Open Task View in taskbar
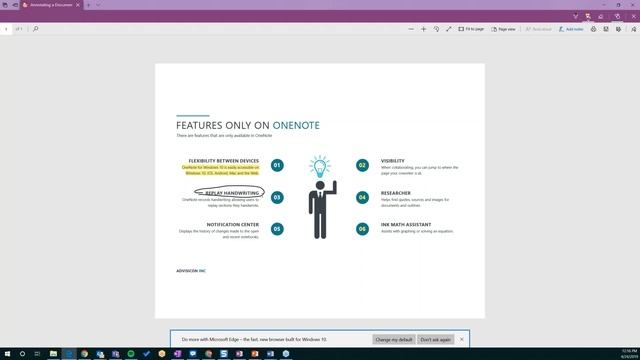The height and width of the screenshot is (360, 640). coord(37,354)
